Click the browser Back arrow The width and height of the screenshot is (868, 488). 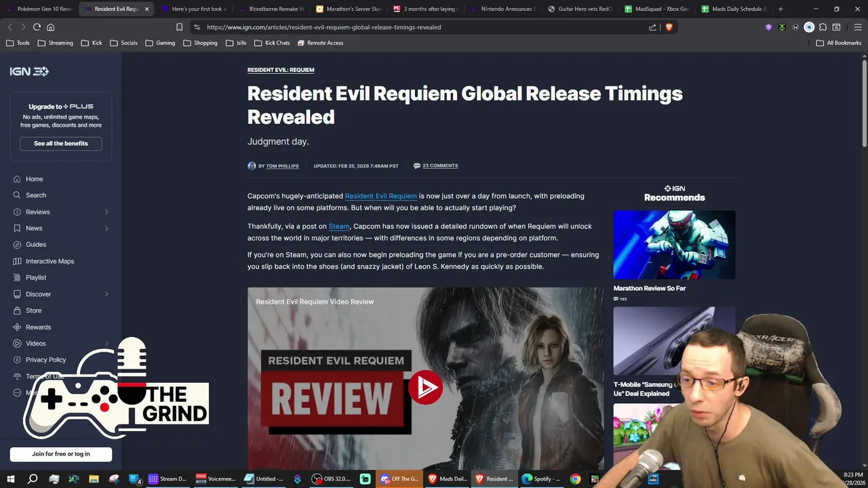[9, 27]
